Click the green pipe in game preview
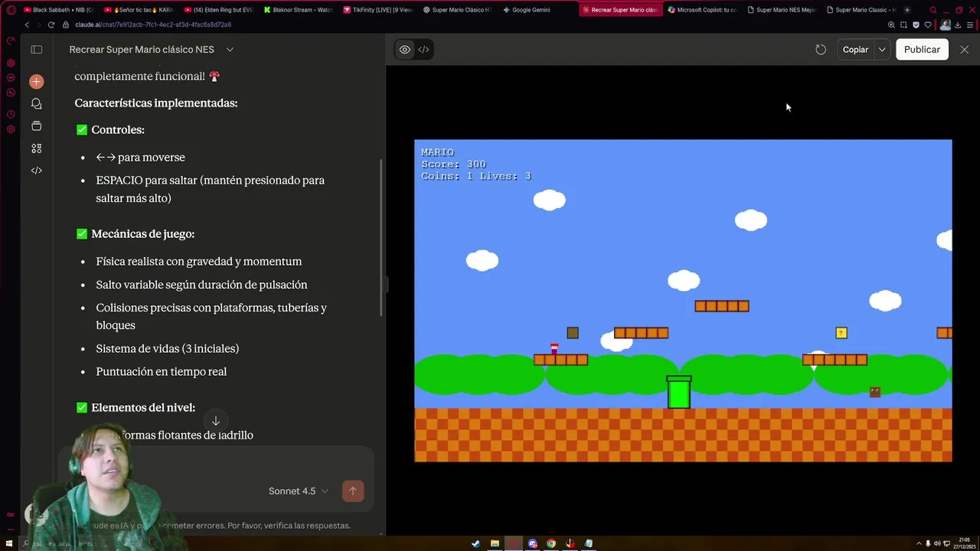This screenshot has width=980, height=551. (x=679, y=392)
